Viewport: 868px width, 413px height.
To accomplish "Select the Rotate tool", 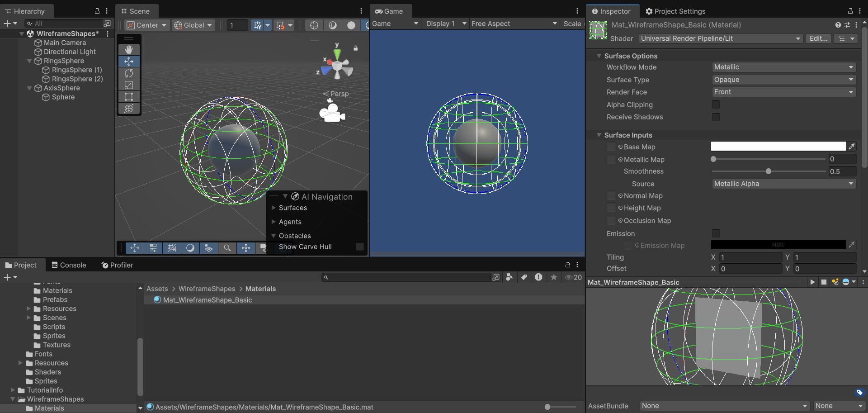I will click(129, 73).
